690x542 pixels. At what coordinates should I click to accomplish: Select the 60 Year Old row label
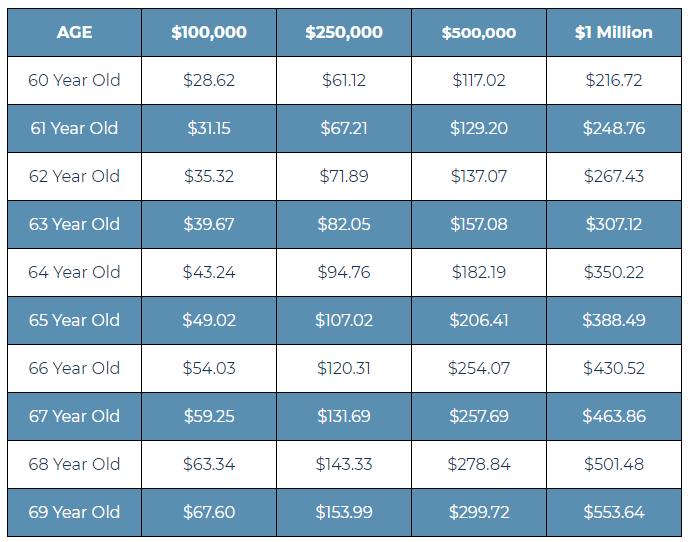coord(74,81)
